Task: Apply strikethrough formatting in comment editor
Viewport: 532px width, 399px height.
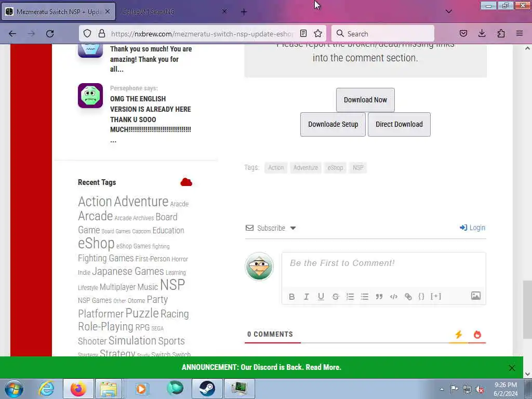Action: tap(336, 297)
